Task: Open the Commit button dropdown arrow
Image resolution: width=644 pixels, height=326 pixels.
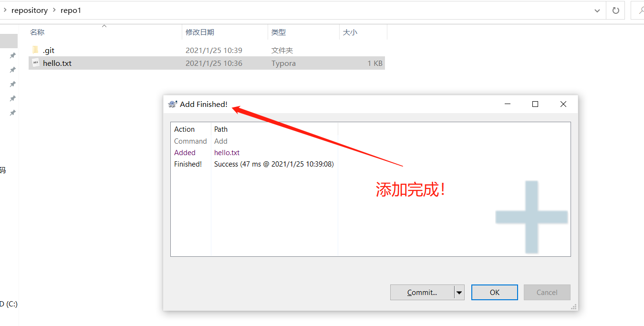Action: (x=459, y=293)
